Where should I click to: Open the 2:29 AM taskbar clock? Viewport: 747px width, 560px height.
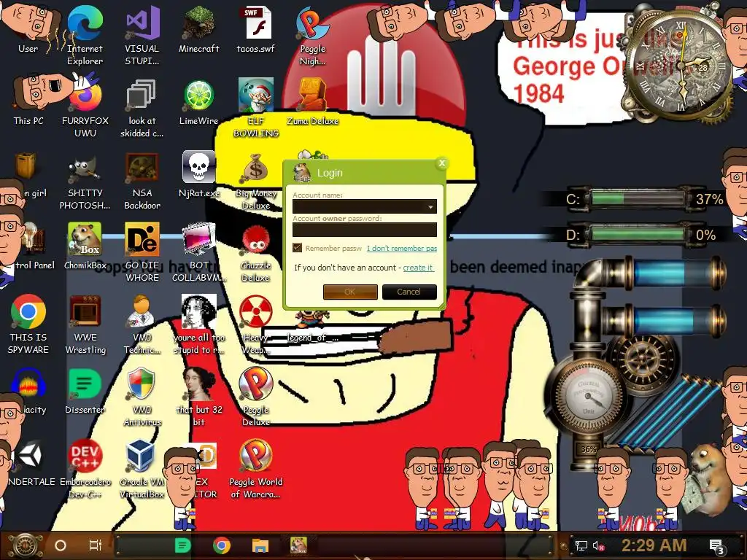[654, 545]
